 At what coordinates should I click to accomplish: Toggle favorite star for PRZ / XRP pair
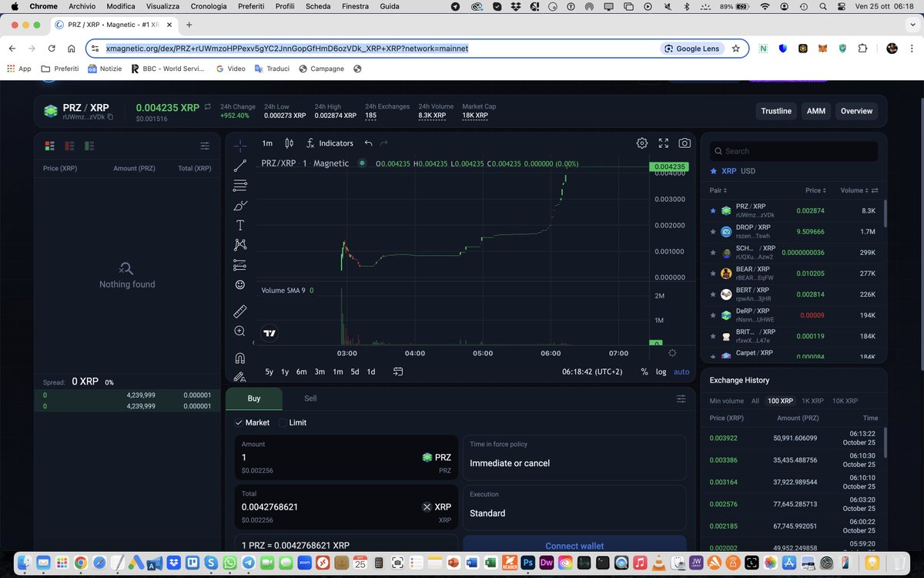(713, 210)
